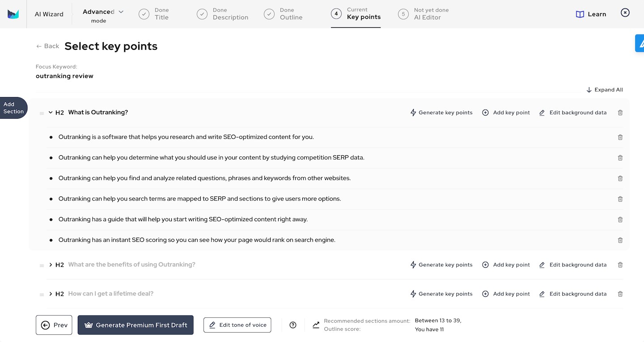Click 'What are the benefits of using Outranking?' heading
This screenshot has width=644, height=342.
click(x=132, y=265)
